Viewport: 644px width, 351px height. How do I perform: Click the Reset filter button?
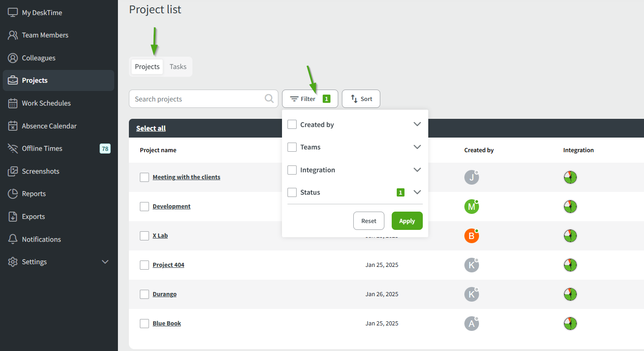(368, 221)
